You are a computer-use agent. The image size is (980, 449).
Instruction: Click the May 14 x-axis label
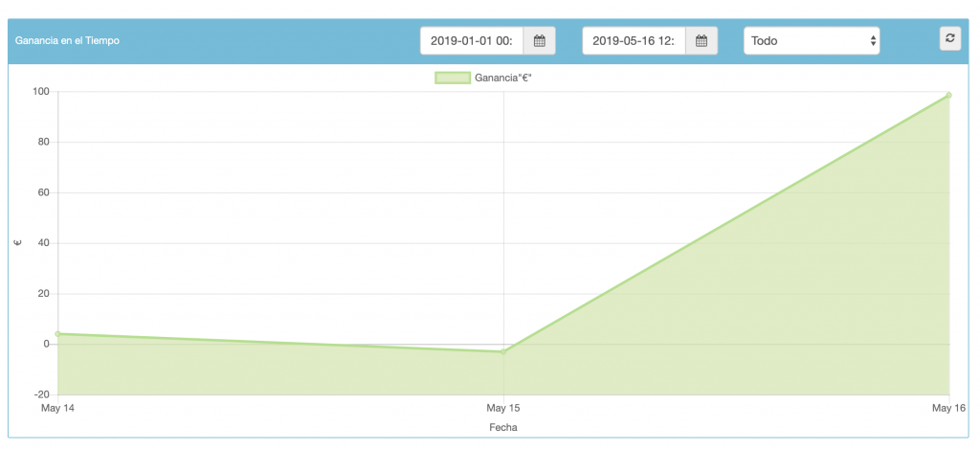[57, 409]
